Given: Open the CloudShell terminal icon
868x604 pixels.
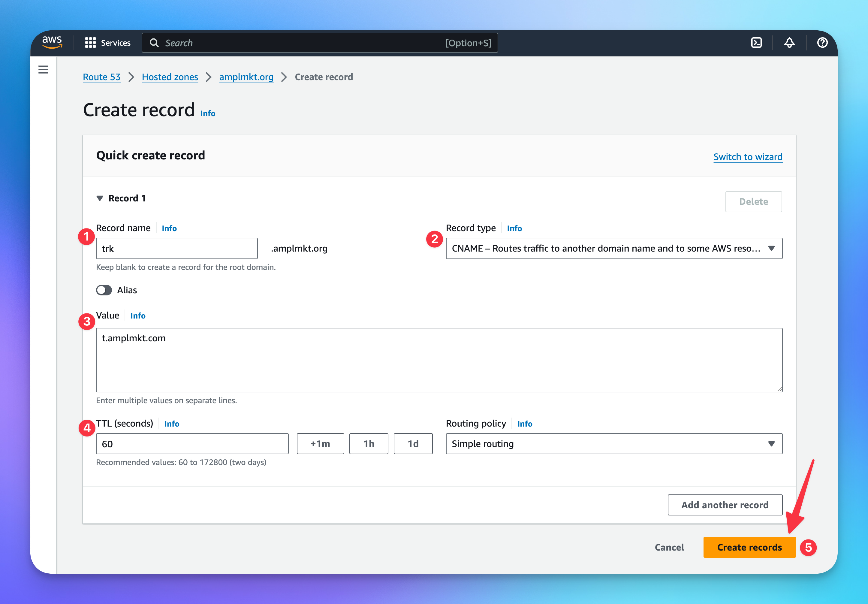Looking at the screenshot, I should pos(756,43).
